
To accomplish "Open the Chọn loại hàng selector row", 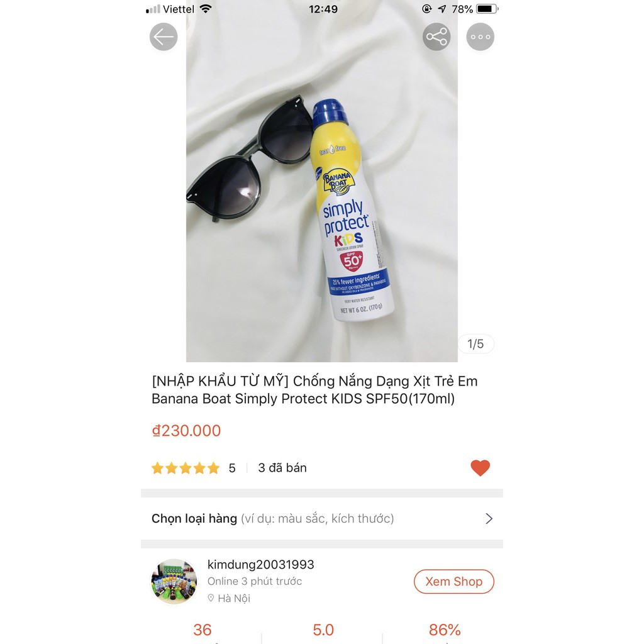I will 322,518.
